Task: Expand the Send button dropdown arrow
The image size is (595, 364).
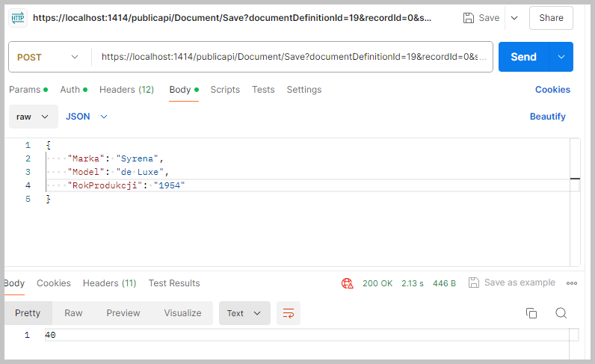Action: coord(561,57)
